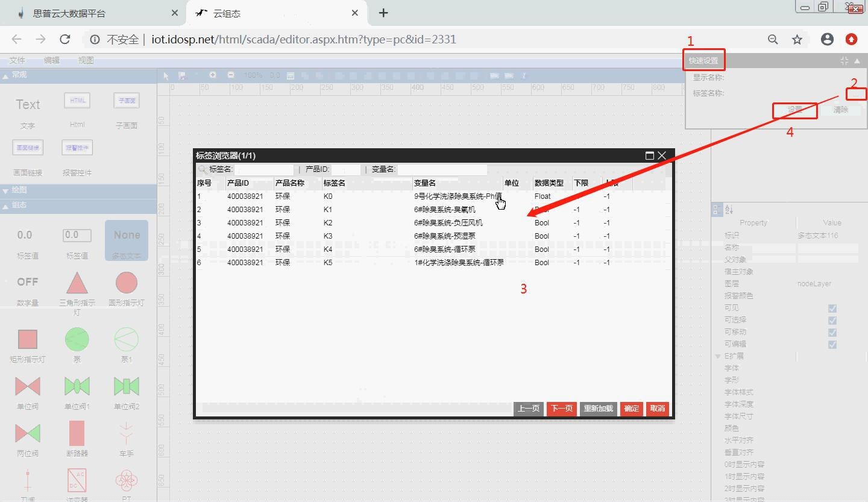The image size is (868, 502).
Task: Select the 圆形指示灯 round indicator component
Action: (x=126, y=283)
